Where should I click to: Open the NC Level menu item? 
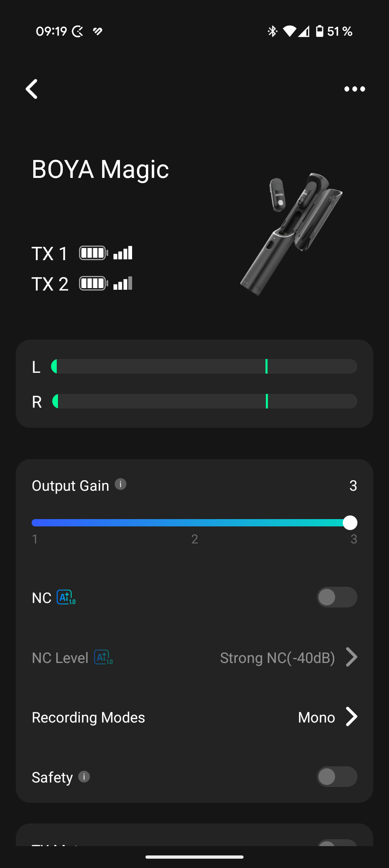(x=60, y=658)
